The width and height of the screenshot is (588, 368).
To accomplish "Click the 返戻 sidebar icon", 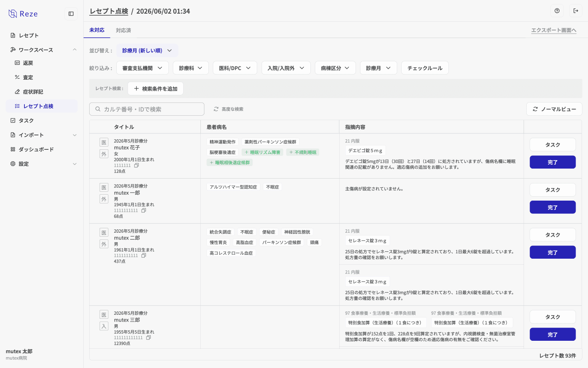I will click(x=17, y=63).
